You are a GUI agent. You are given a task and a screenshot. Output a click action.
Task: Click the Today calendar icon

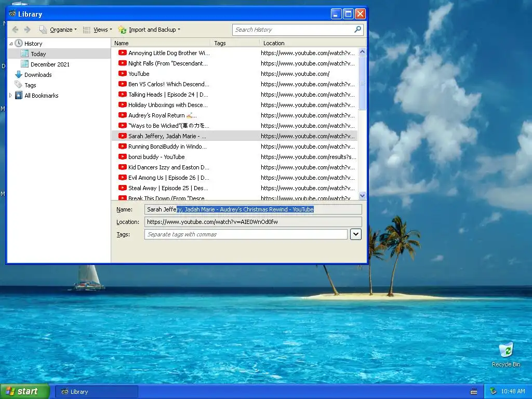coord(25,54)
